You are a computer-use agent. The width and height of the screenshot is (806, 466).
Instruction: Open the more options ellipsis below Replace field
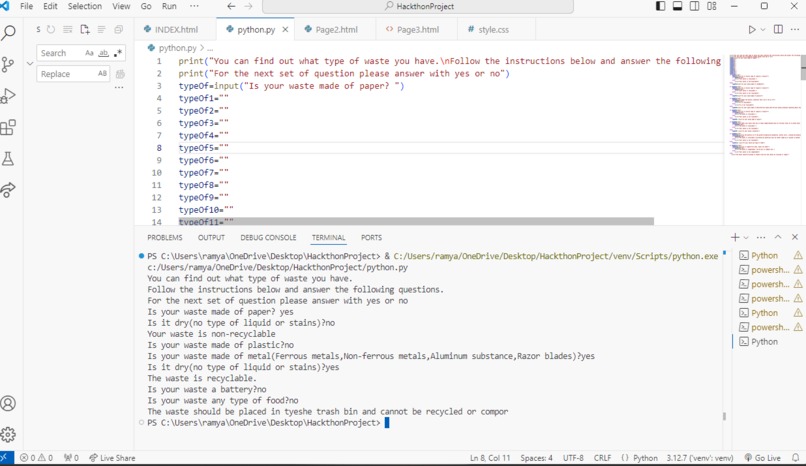click(119, 88)
